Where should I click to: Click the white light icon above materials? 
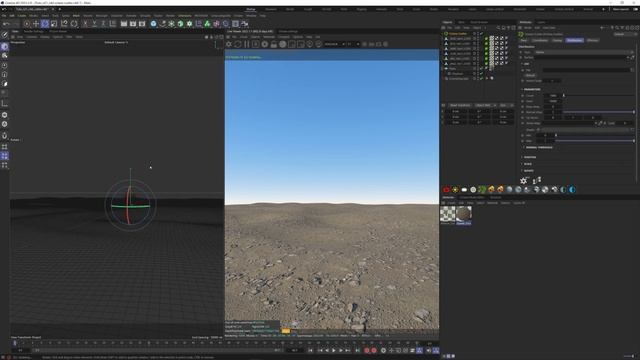[x=464, y=189]
